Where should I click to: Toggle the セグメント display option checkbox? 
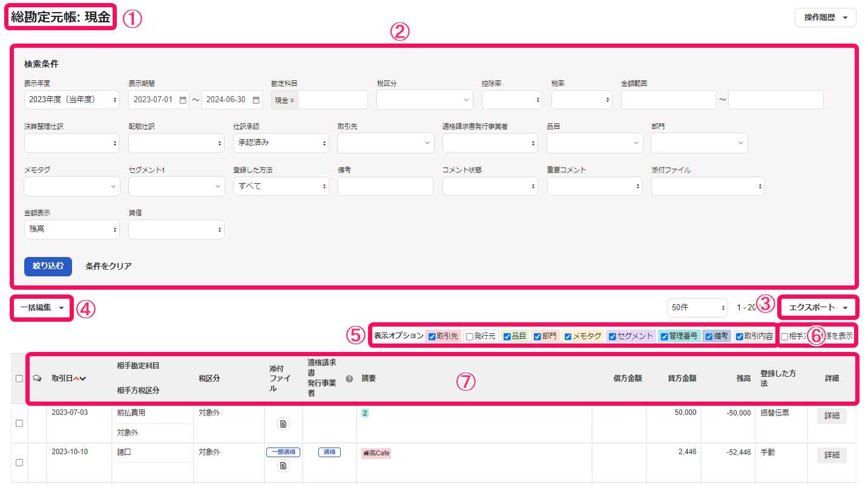click(612, 337)
